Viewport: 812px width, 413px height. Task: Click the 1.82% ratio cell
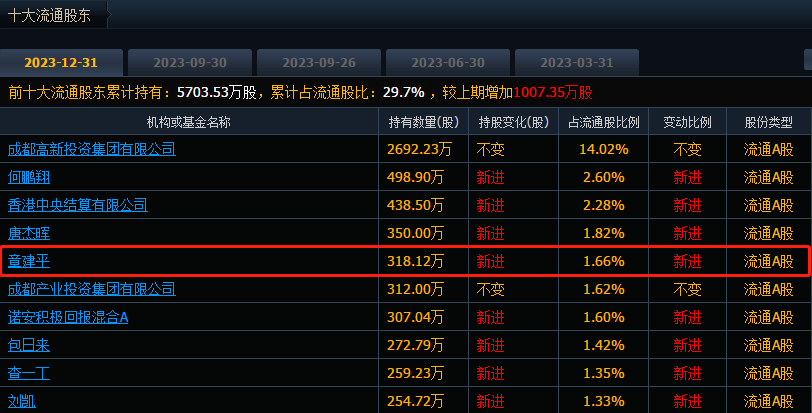coord(604,233)
